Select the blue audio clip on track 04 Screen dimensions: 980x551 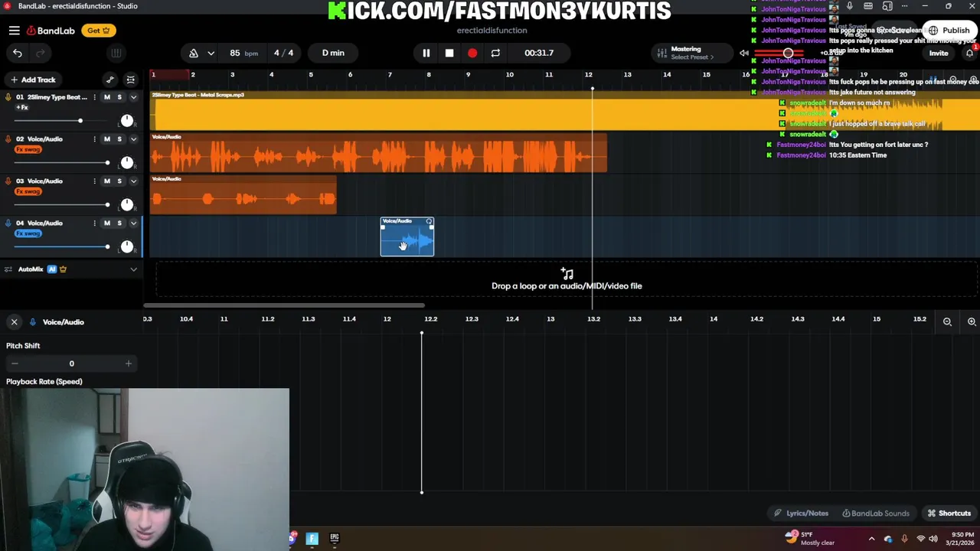click(x=407, y=237)
